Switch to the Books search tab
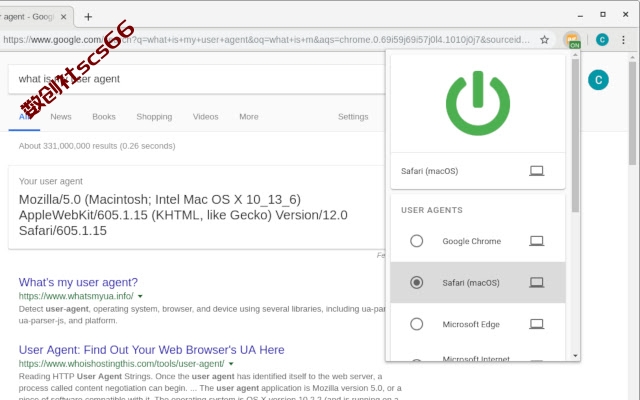Image resolution: width=640 pixels, height=400 pixels. pyautogui.click(x=104, y=117)
